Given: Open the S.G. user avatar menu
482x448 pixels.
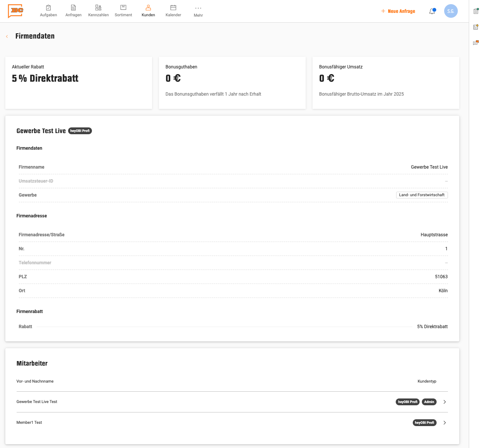Looking at the screenshot, I should [451, 11].
